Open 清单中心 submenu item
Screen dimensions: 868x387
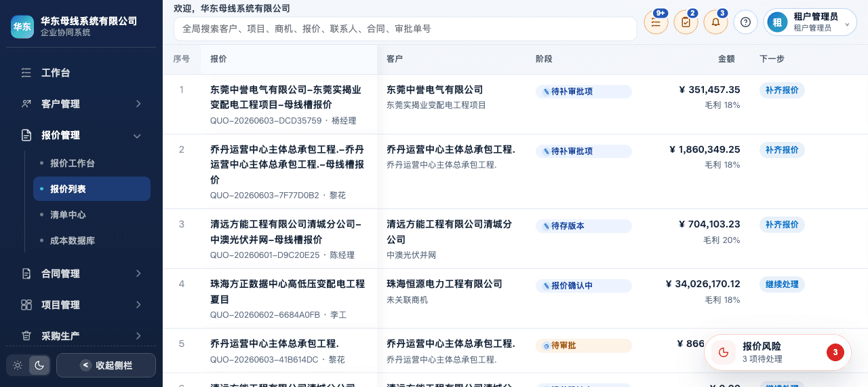pyautogui.click(x=92, y=215)
